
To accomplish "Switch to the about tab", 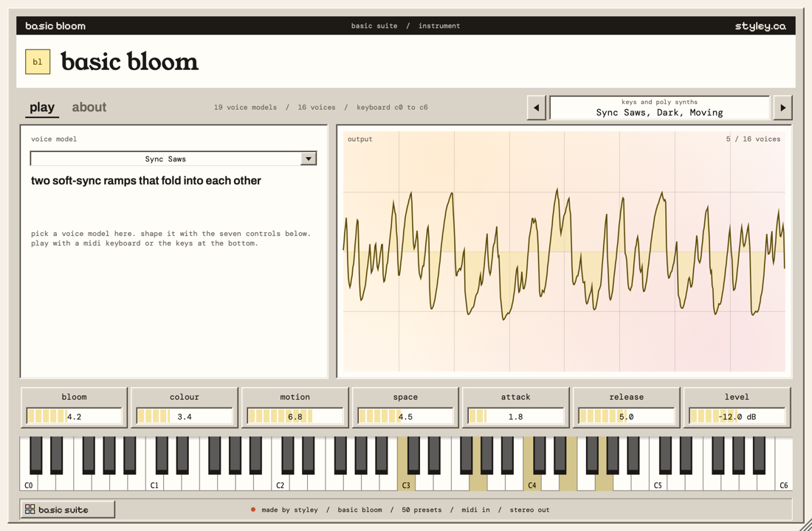I will pos(89,107).
